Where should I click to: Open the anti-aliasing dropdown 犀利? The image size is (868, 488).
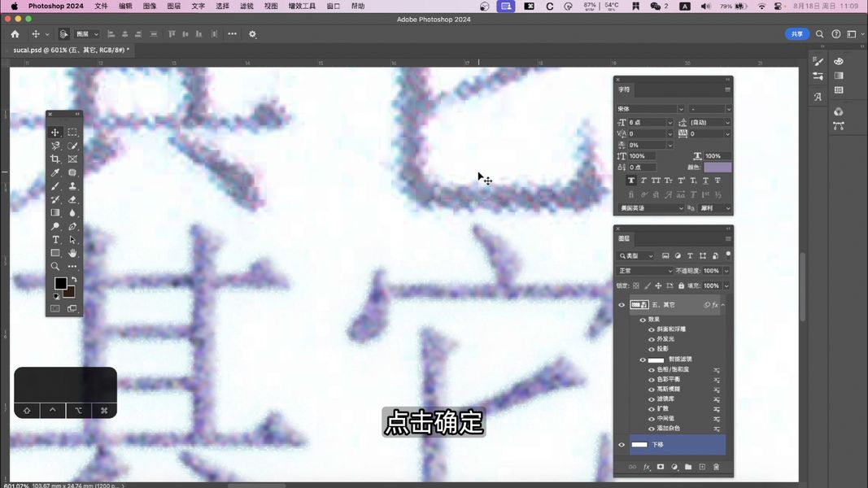[715, 208]
